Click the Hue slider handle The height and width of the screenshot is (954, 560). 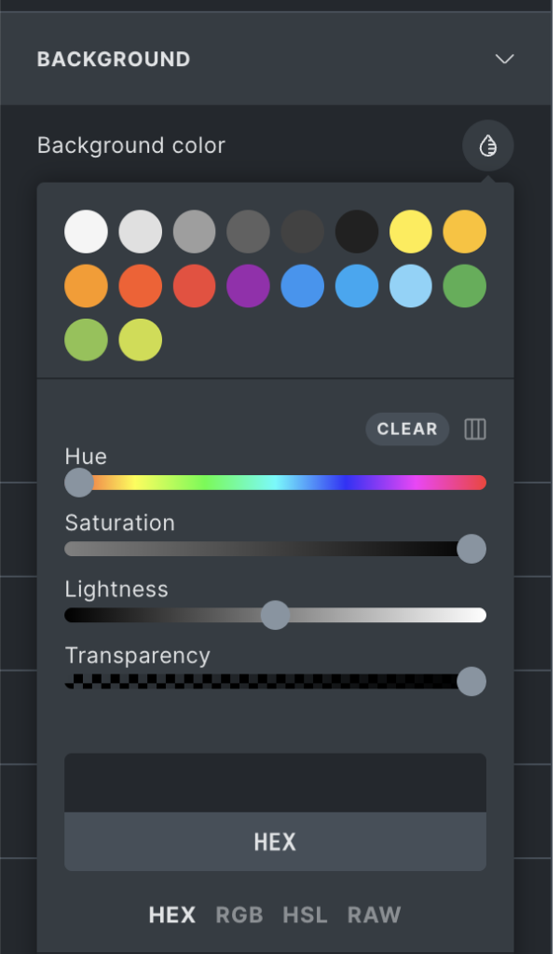point(79,483)
